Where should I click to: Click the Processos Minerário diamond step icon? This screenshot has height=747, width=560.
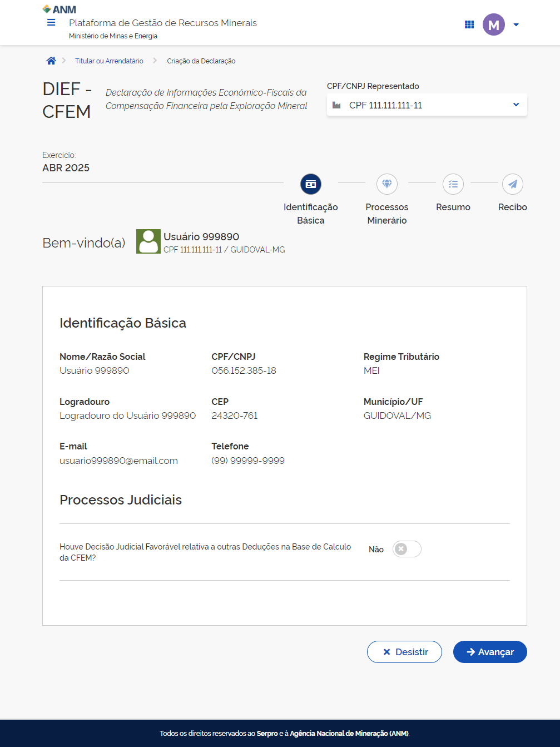pos(387,184)
